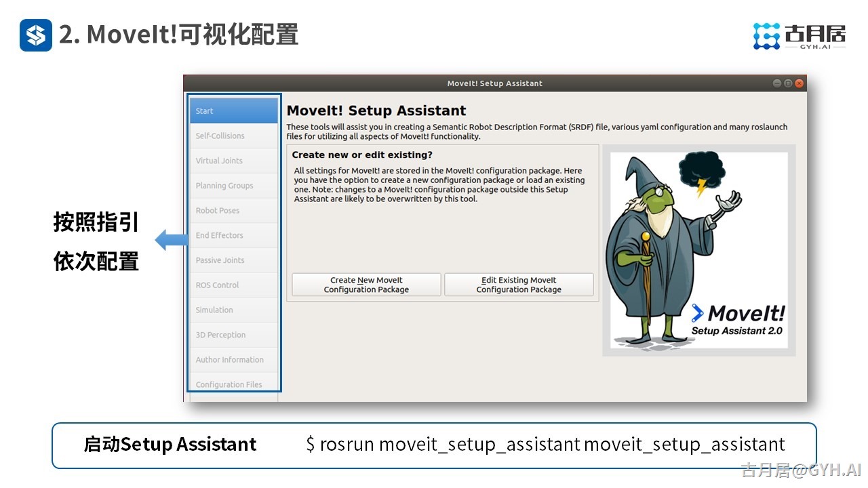Select the Start sidebar tab
The height and width of the screenshot is (488, 868).
[x=234, y=110]
